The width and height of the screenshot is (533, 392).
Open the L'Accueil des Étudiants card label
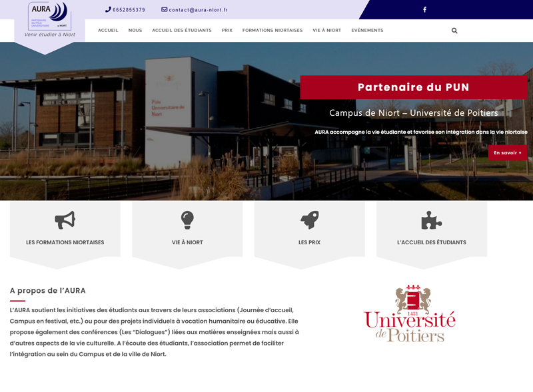(x=432, y=242)
